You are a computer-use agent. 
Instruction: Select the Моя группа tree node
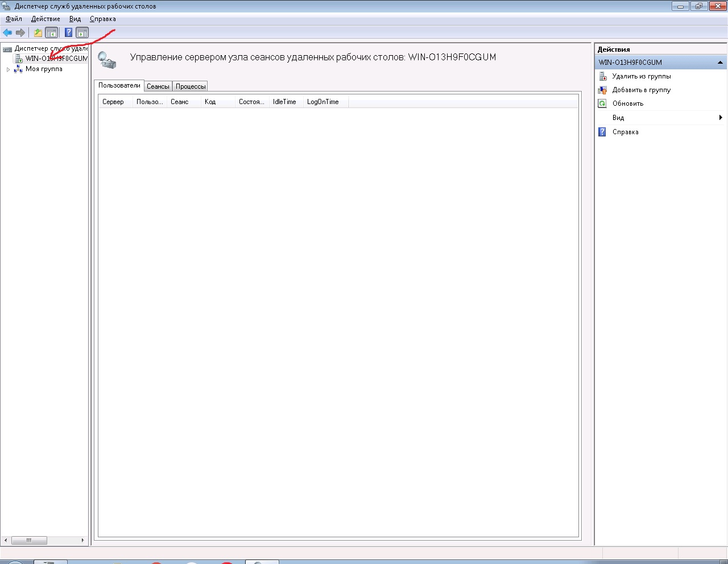tap(44, 69)
